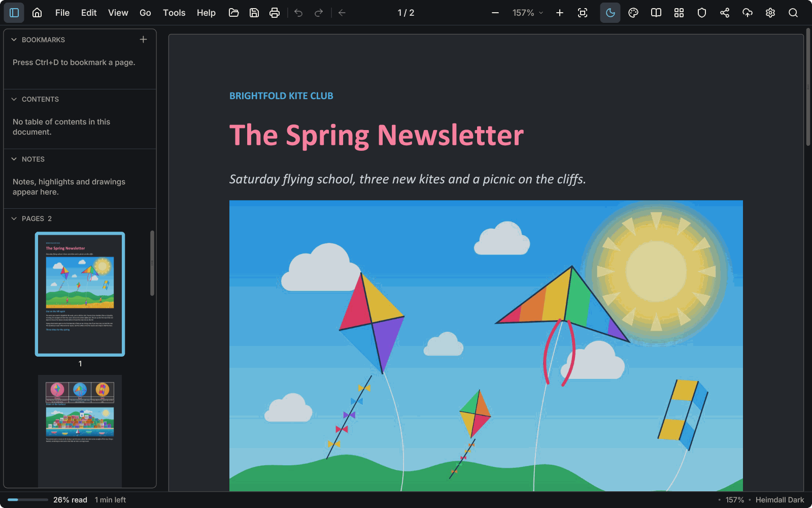This screenshot has width=812, height=508.
Task: Click the 1 / 2 page indicator
Action: [x=406, y=13]
